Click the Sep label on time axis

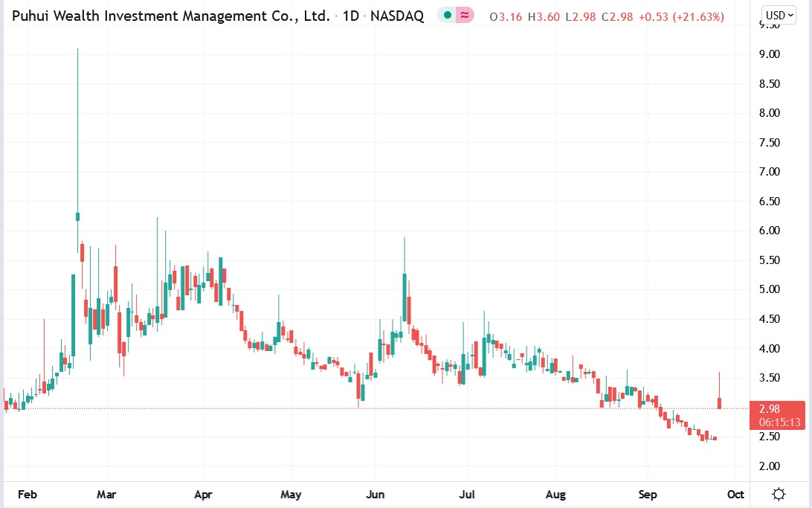[x=648, y=495]
